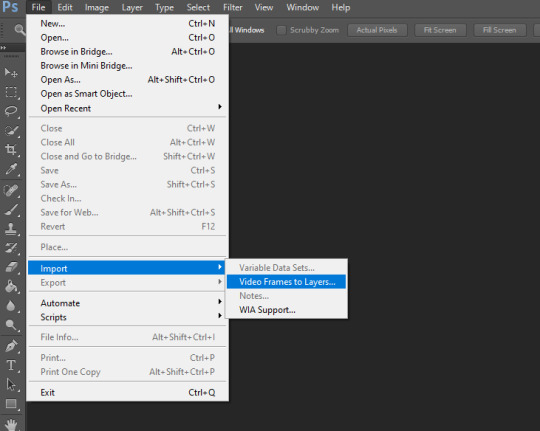
Task: Choose Exit from File menu
Action: click(x=127, y=392)
